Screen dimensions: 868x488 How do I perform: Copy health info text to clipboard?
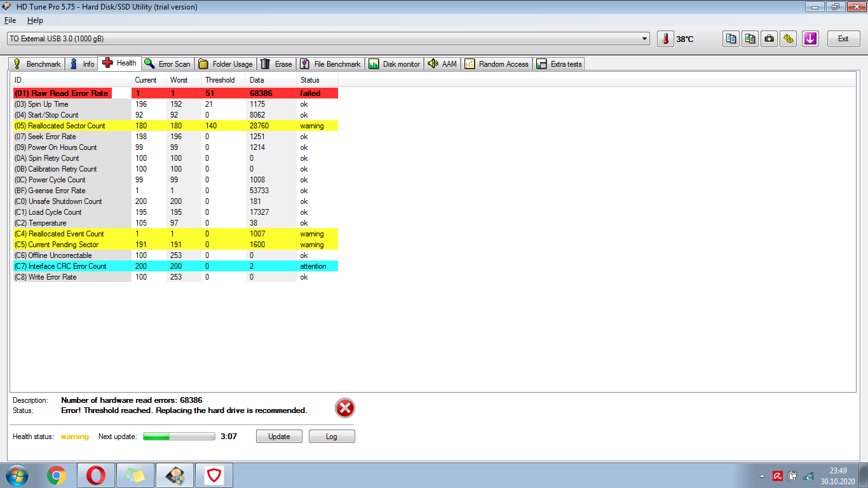pyautogui.click(x=731, y=39)
